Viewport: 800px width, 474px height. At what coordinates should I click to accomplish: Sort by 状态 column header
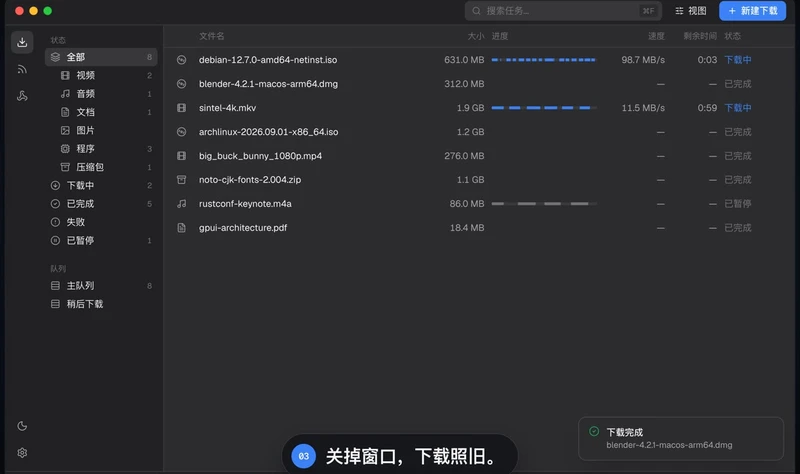[733, 36]
